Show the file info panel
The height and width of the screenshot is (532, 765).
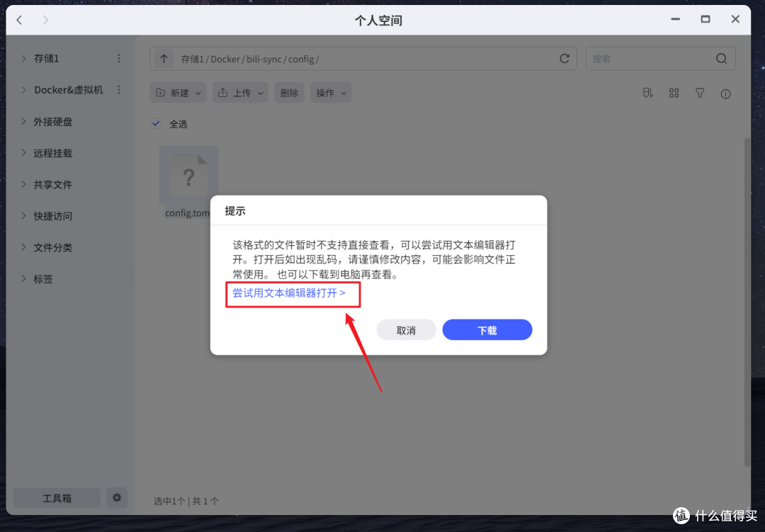point(725,94)
